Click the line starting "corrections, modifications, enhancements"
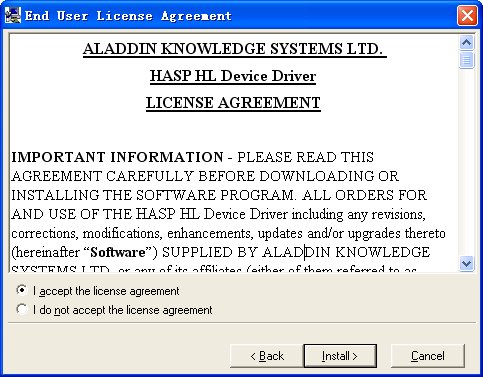Viewport: 483px width, 377px height. point(228,233)
